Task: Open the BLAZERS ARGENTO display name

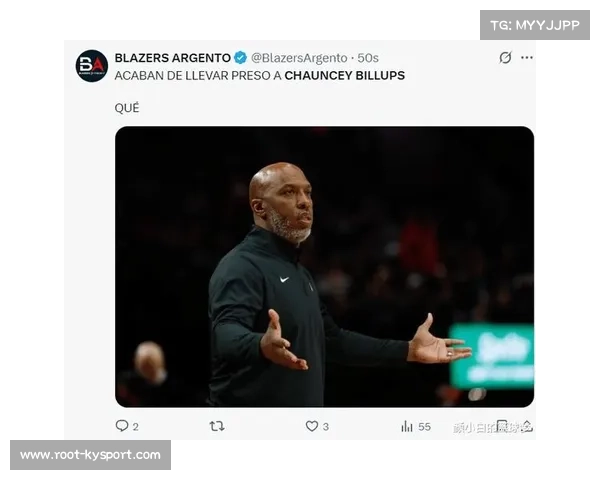Action: click(173, 58)
